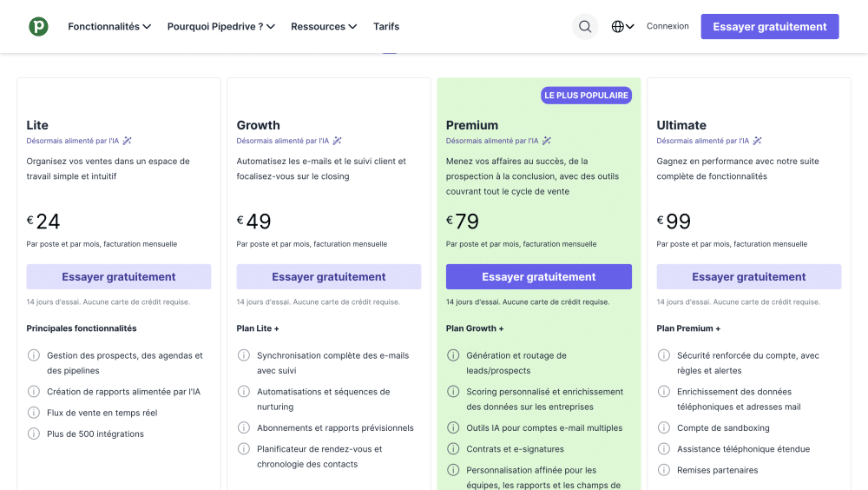
Task: Click Désormais alimenté par l'IA under Growth
Action: click(282, 141)
